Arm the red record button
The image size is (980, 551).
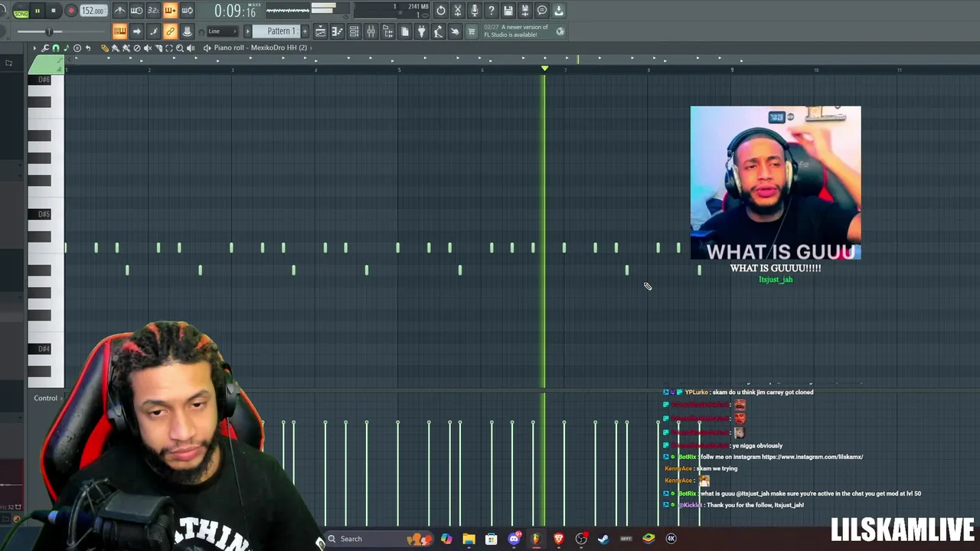(70, 11)
